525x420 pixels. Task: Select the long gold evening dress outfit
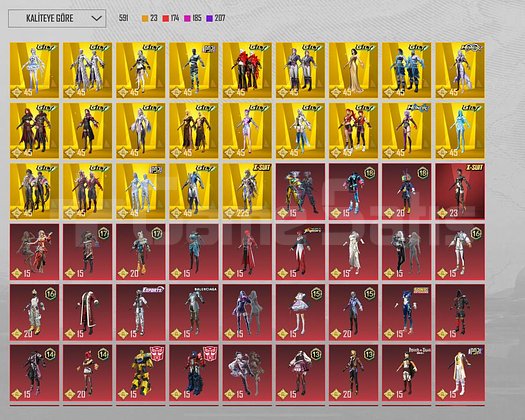coord(354,70)
